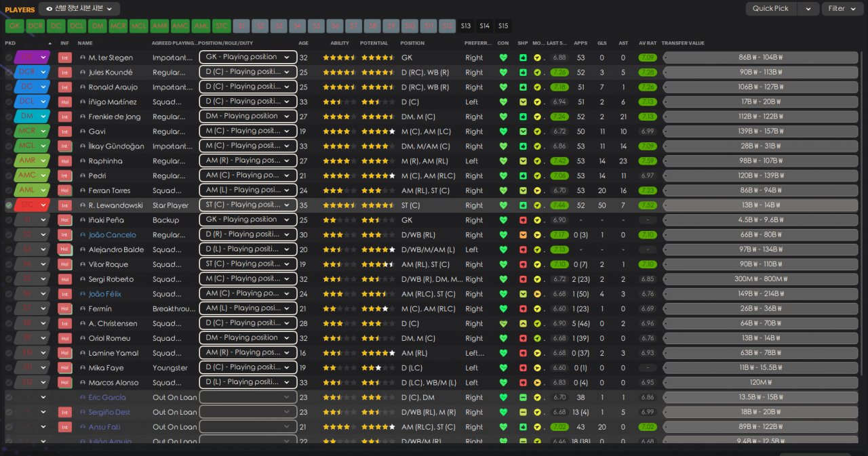Click the Hol badge for Íñigo Martínez
The width and height of the screenshot is (868, 456).
pos(65,102)
